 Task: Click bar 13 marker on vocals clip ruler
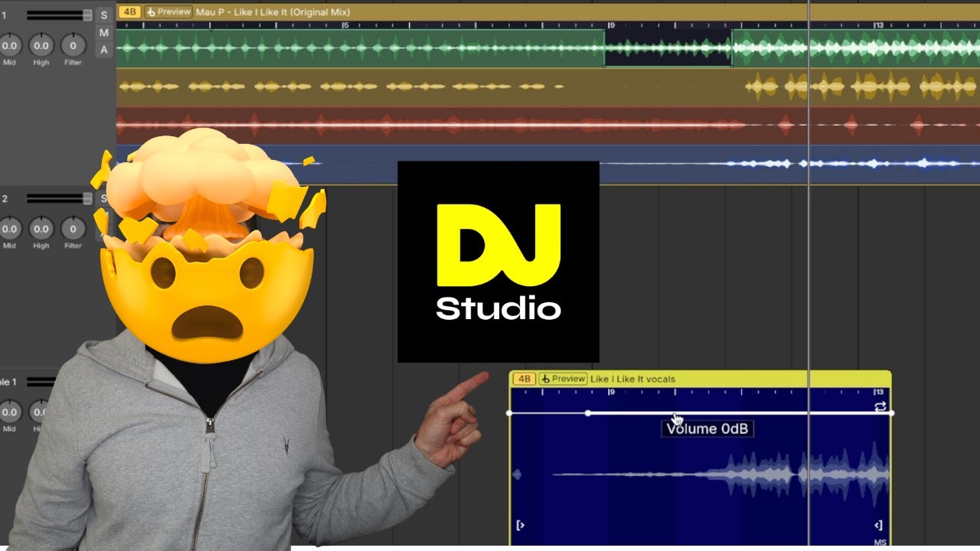click(879, 393)
